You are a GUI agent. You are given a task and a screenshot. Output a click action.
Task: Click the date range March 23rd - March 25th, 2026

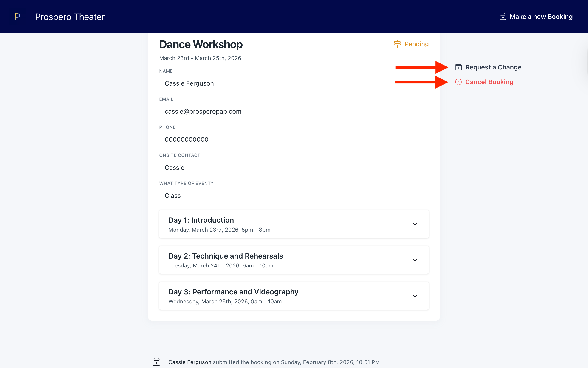(200, 58)
